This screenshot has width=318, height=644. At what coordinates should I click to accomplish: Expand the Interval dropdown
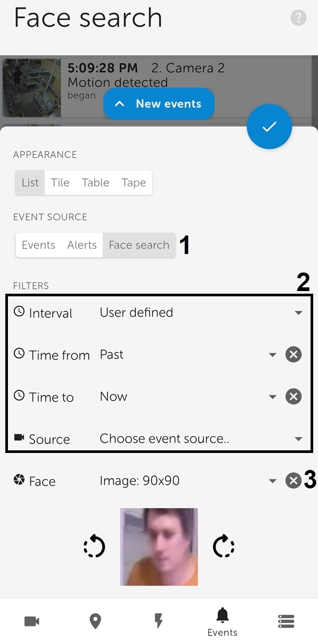coord(298,313)
